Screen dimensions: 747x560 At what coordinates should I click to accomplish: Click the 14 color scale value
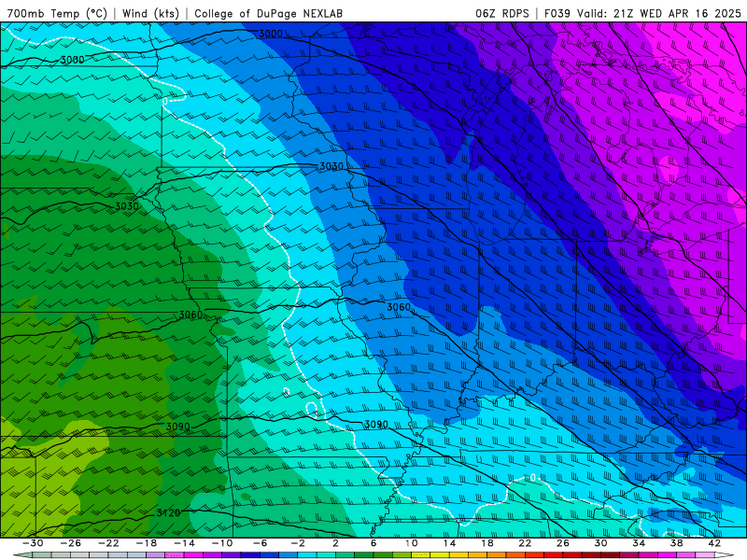[449, 543]
